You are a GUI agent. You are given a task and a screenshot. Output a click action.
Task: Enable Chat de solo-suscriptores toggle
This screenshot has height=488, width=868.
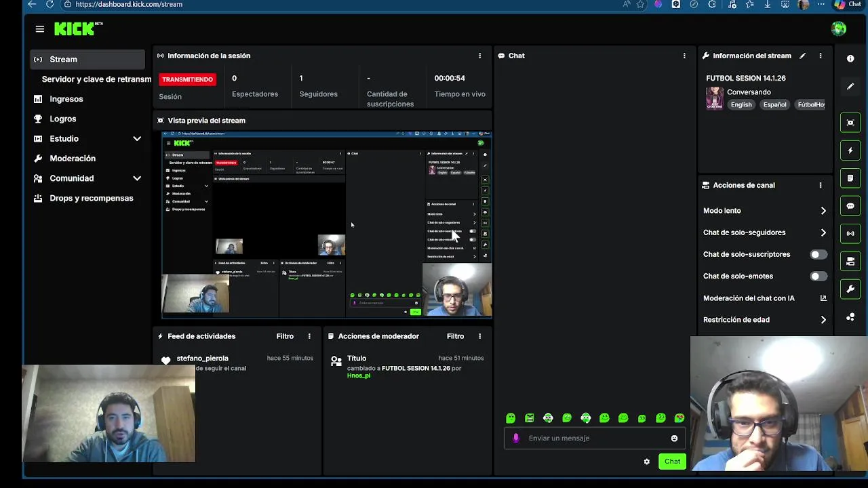click(x=818, y=254)
